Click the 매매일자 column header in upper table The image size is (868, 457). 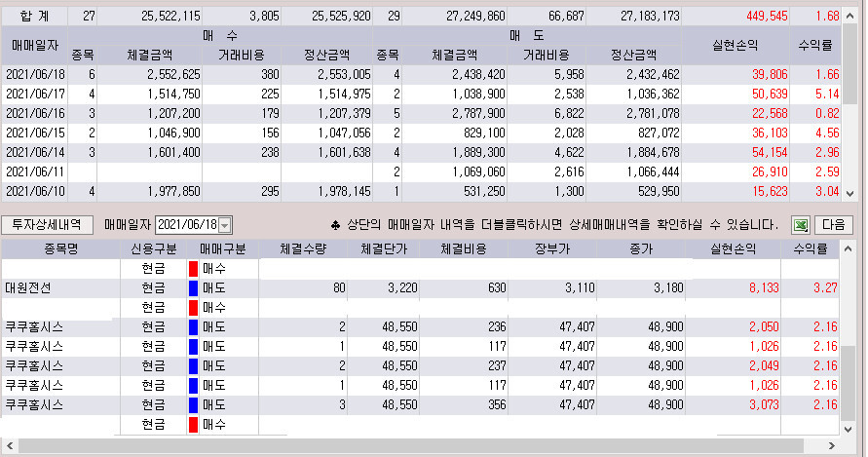click(35, 45)
